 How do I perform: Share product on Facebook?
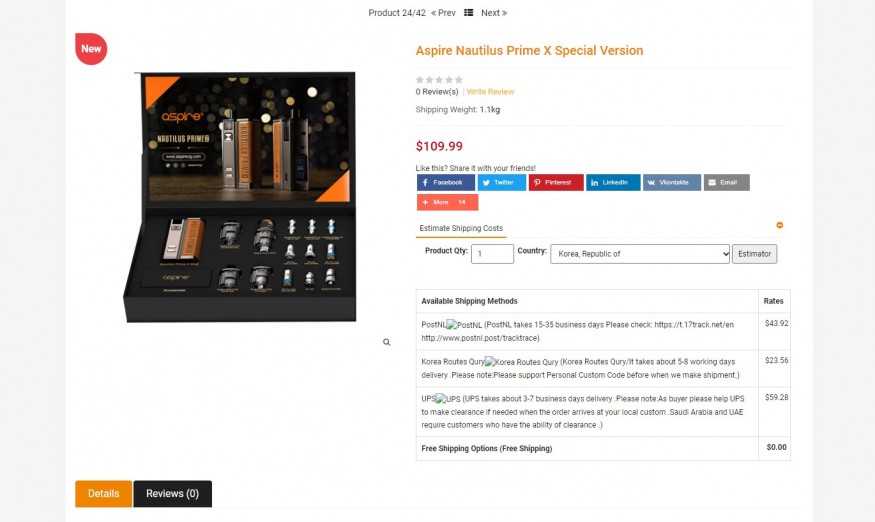click(x=445, y=183)
